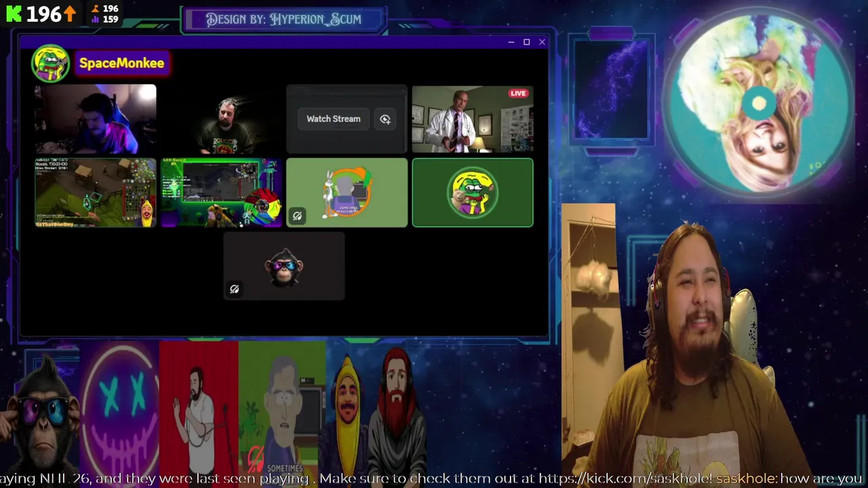The image size is (868, 488).
Task: Click the pop-out icon beside Watch Stream
Action: coord(385,119)
